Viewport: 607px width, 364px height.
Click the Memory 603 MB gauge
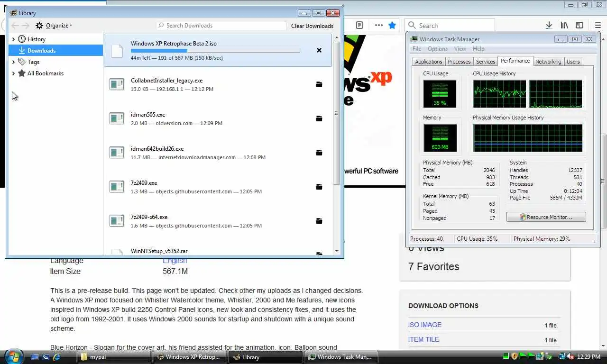click(440, 138)
